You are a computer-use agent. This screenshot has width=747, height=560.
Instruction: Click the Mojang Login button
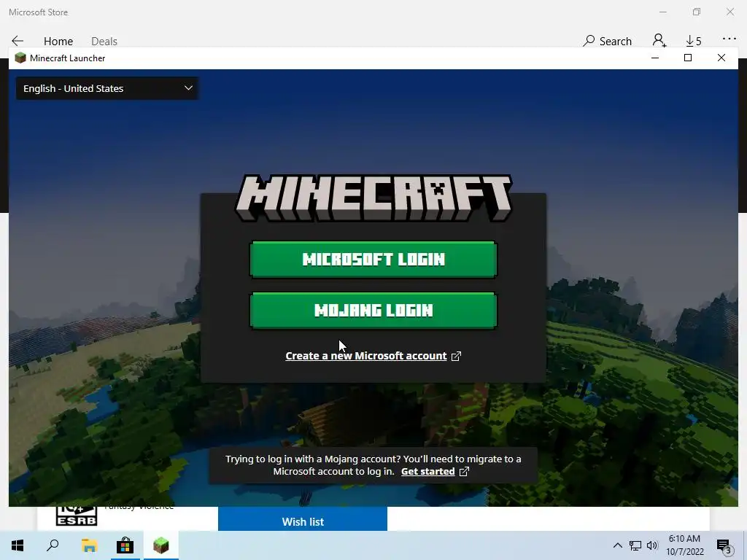click(x=373, y=311)
